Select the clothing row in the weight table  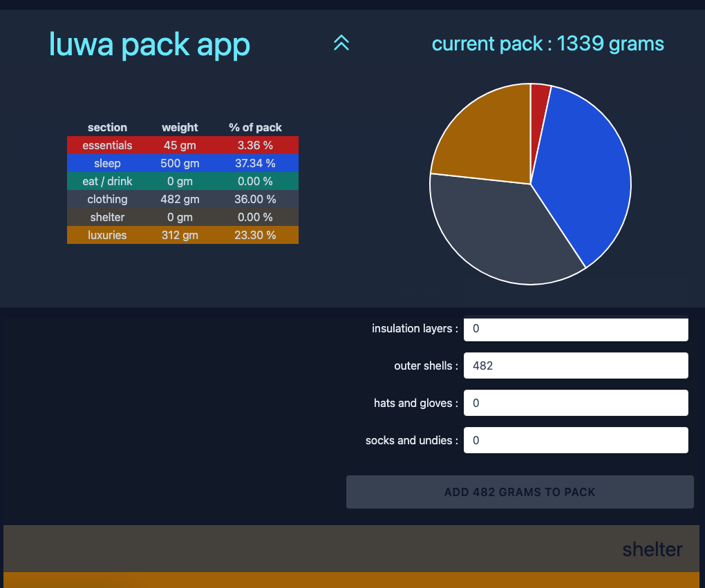(x=182, y=199)
